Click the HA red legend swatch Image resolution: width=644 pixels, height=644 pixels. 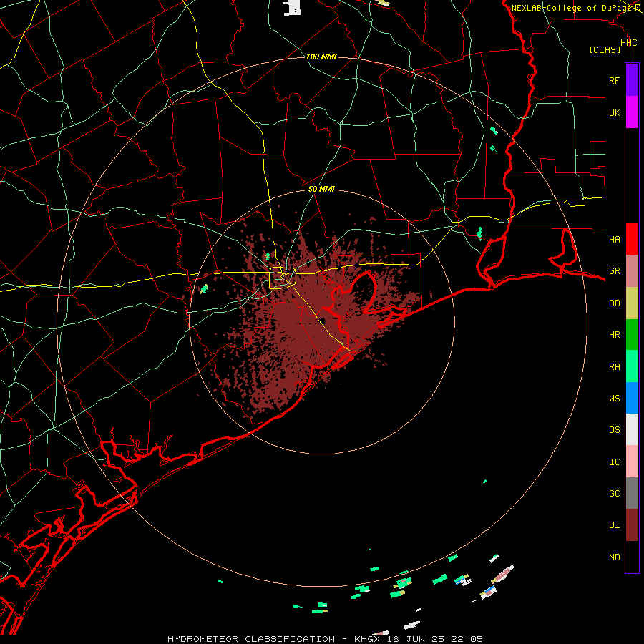(632, 239)
